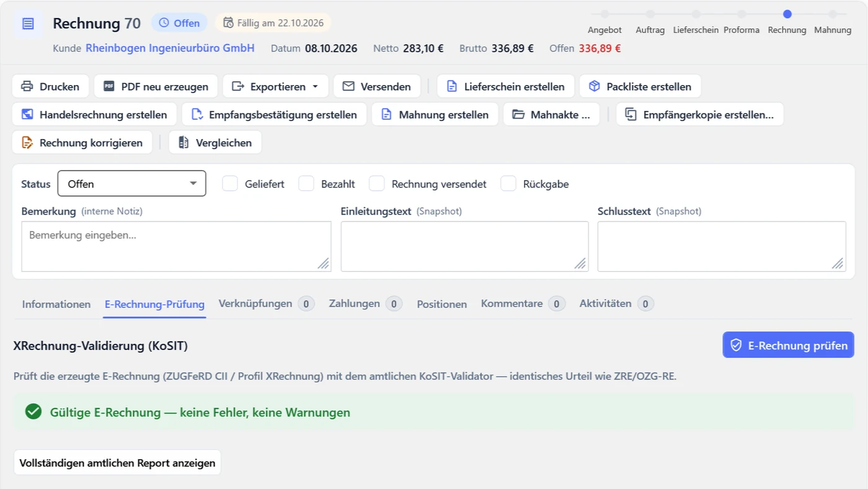Click the invoice document icon beside Rechnung 70
Image resolution: width=868 pixels, height=489 pixels.
click(x=29, y=24)
